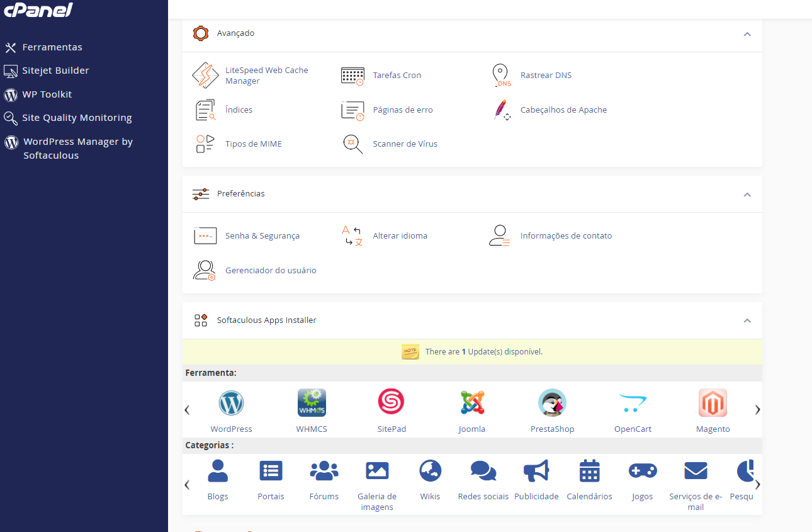Select the Calendários category icon

coord(589,470)
